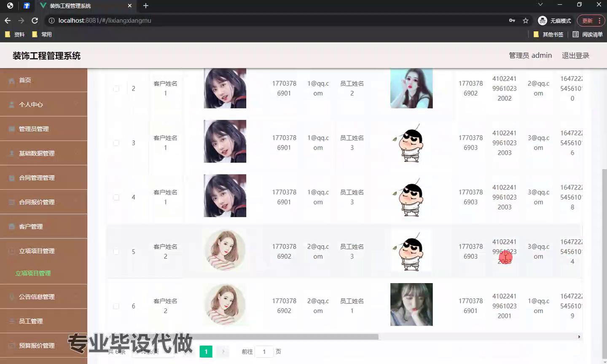Click the 无痕模式 incognito icon
This screenshot has height=364, width=607.
tap(543, 21)
